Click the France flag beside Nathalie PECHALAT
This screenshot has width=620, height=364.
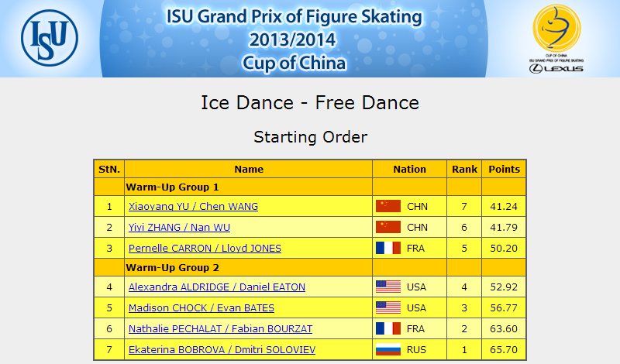pos(388,329)
